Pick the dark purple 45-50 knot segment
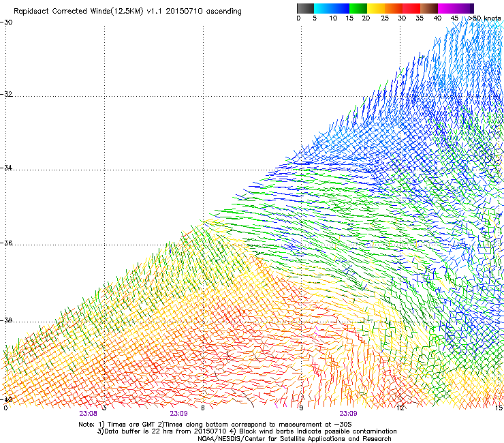 [x=465, y=8]
